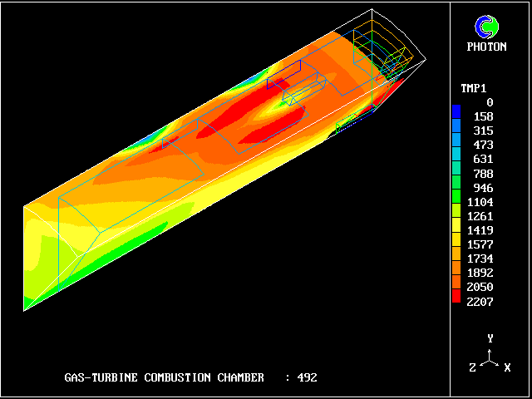Image resolution: width=532 pixels, height=399 pixels.
Task: Click the number 492 in the caption
Action: click(x=307, y=377)
